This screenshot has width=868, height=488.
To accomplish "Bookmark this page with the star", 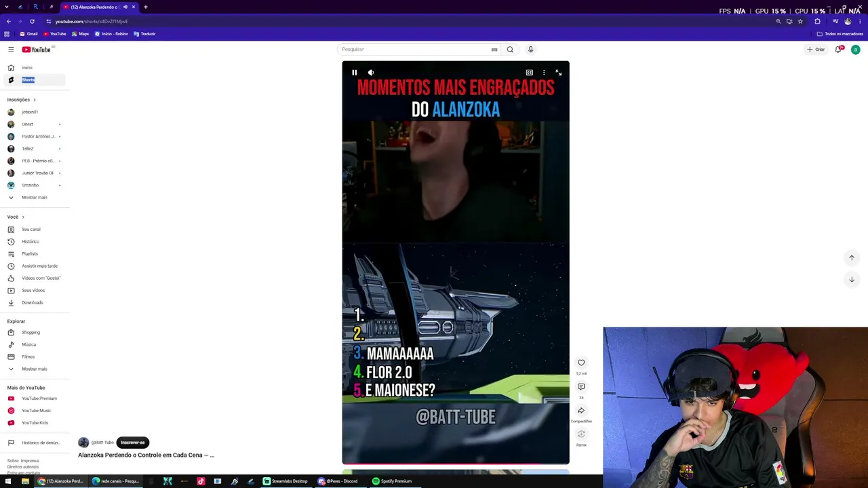I will coord(800,22).
